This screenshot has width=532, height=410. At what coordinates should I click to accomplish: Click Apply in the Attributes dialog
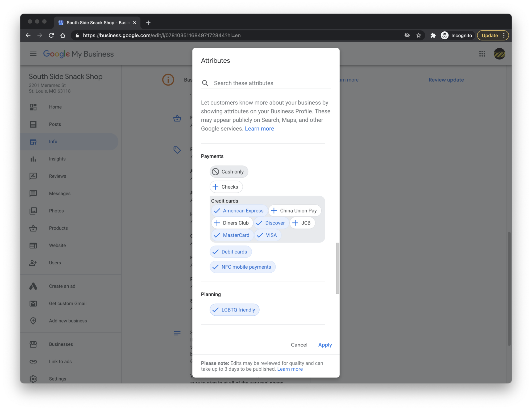(325, 345)
